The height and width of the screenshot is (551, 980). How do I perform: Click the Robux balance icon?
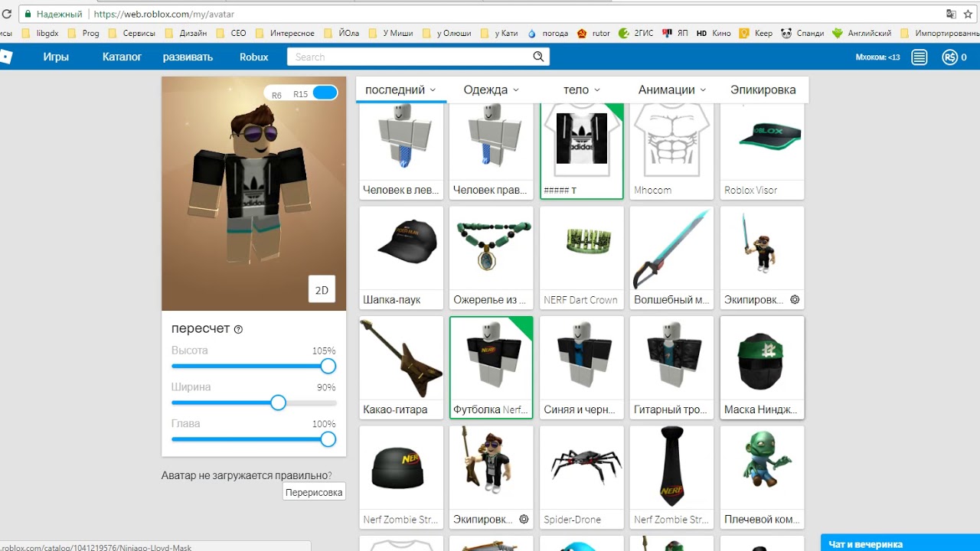pos(950,57)
